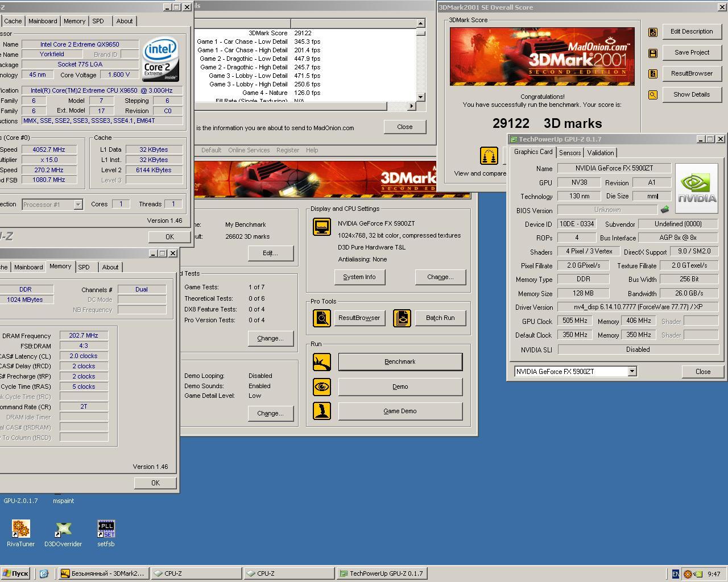Image resolution: width=728 pixels, height=582 pixels.
Task: Switch to Sensors tab in GPU-Z
Action: pyautogui.click(x=570, y=153)
